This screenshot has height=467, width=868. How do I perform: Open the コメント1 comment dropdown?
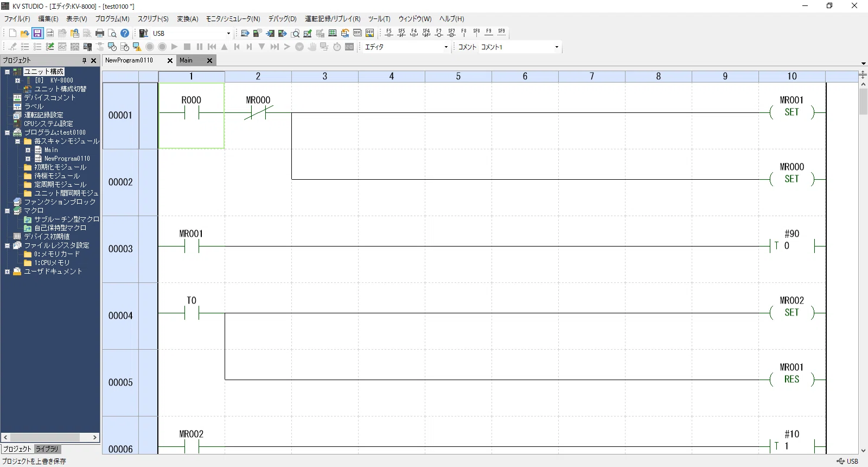click(x=557, y=47)
